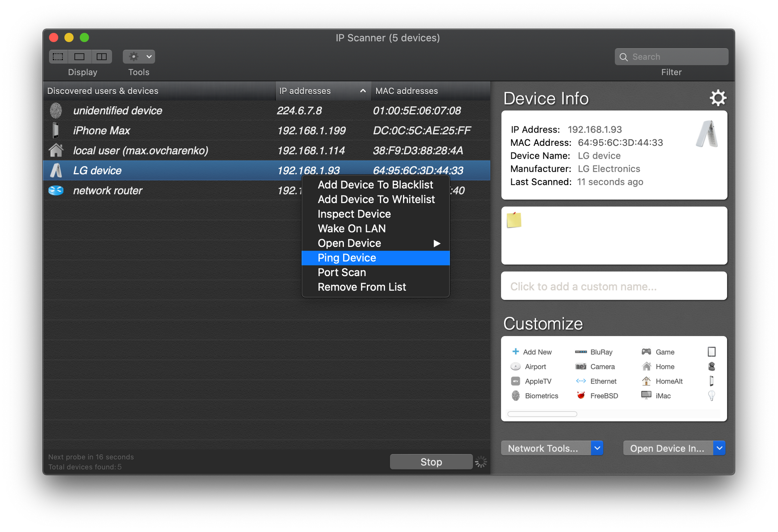
Task: Switch to split-pane display mode
Action: 102,57
